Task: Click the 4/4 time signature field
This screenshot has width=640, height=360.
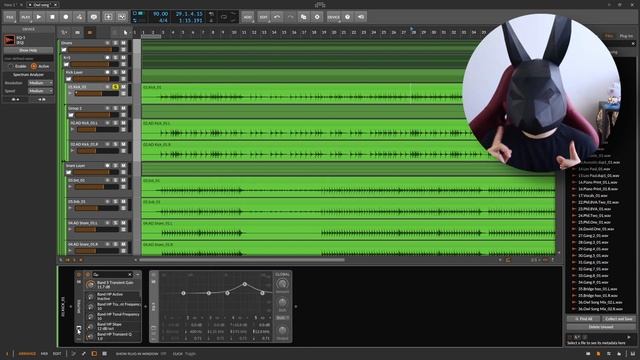Action: [163, 20]
